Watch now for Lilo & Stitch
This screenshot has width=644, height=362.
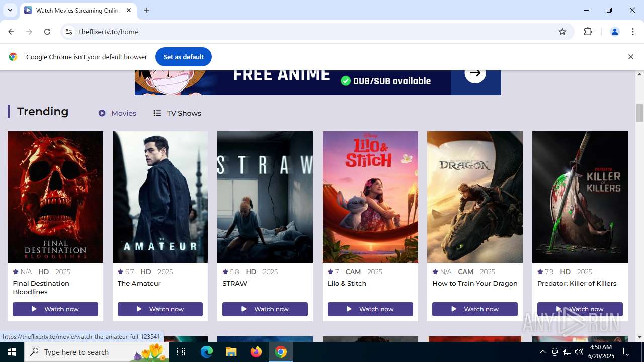[370, 309]
